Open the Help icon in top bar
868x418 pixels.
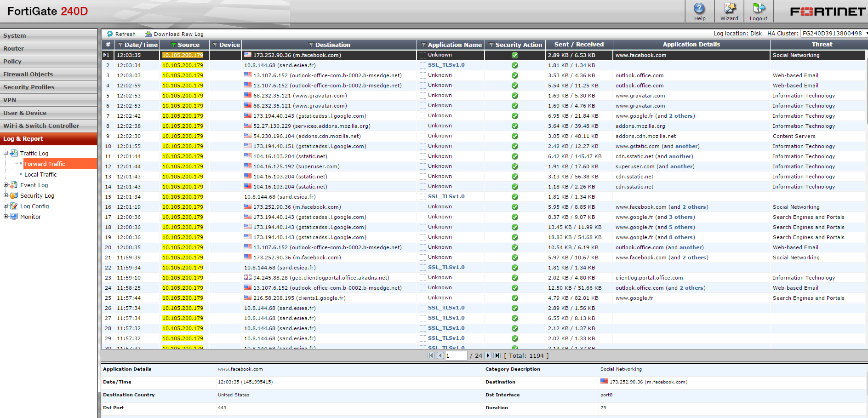(x=699, y=8)
